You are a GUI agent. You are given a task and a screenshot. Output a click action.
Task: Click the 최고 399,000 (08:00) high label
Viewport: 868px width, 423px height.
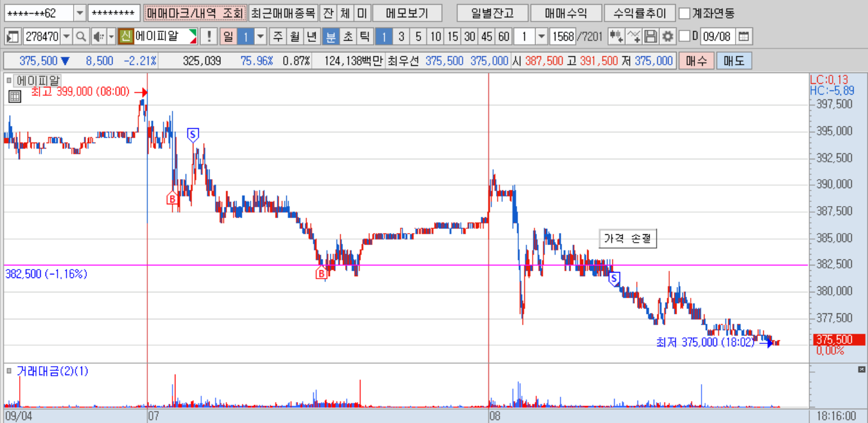click(x=80, y=92)
